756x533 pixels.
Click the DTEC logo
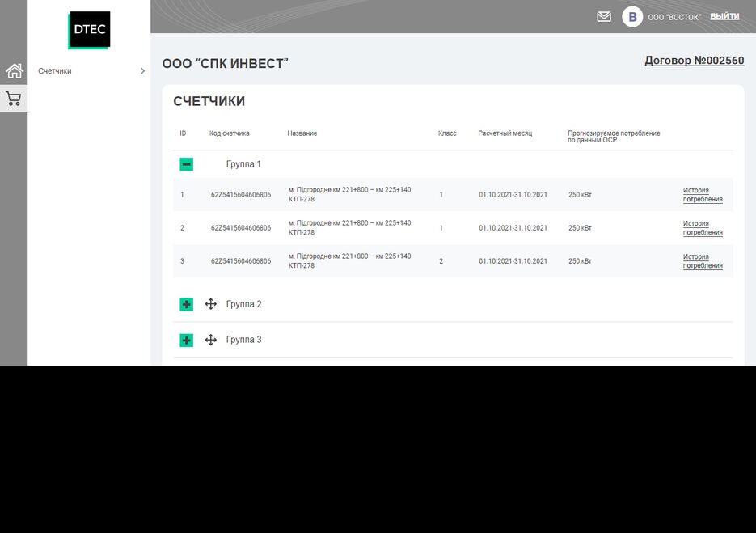point(89,30)
